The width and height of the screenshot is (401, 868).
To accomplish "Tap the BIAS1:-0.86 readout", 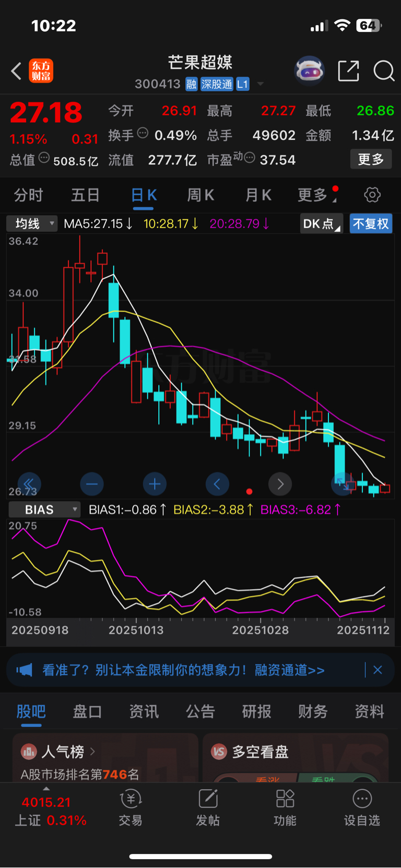I will [x=128, y=509].
